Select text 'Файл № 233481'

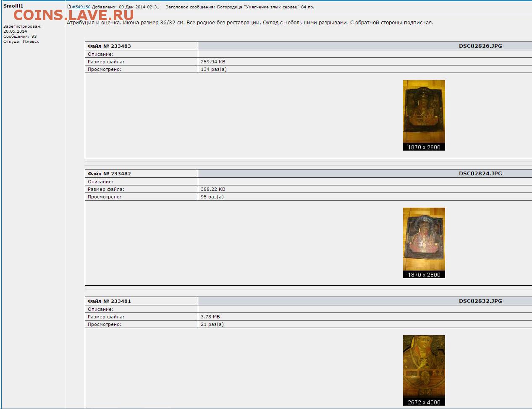(109, 301)
